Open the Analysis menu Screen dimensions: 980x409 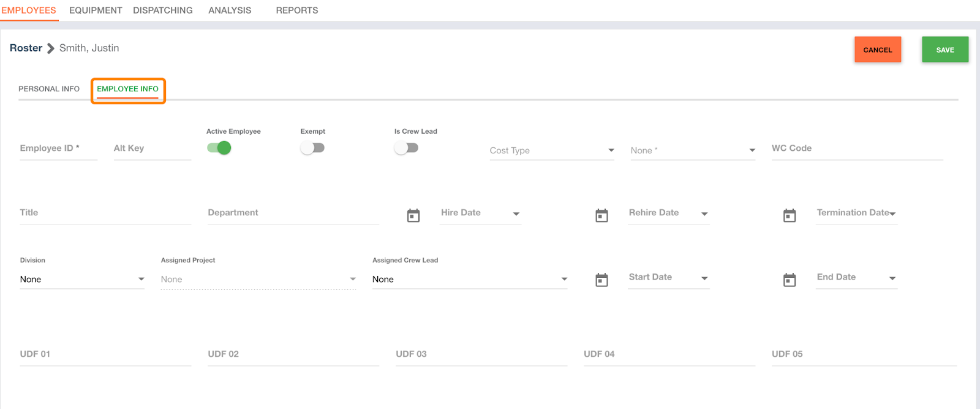230,10
